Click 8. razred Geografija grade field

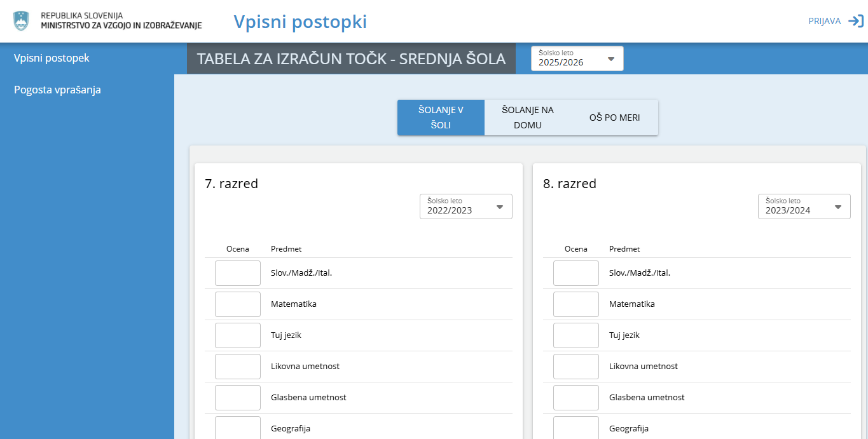tap(576, 428)
